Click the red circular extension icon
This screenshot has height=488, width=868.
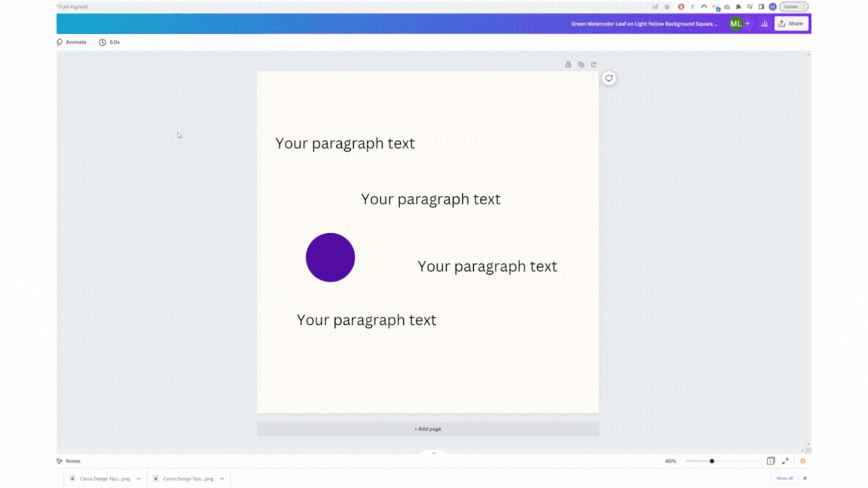click(x=681, y=7)
